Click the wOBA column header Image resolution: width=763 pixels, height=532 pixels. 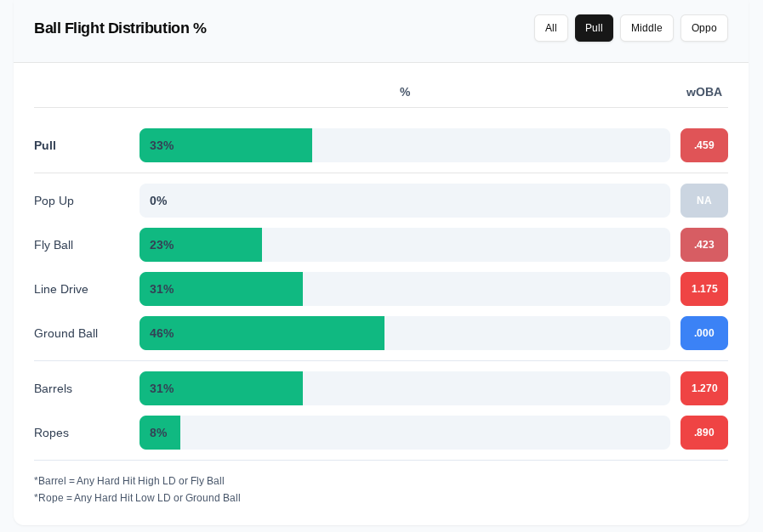tap(704, 92)
